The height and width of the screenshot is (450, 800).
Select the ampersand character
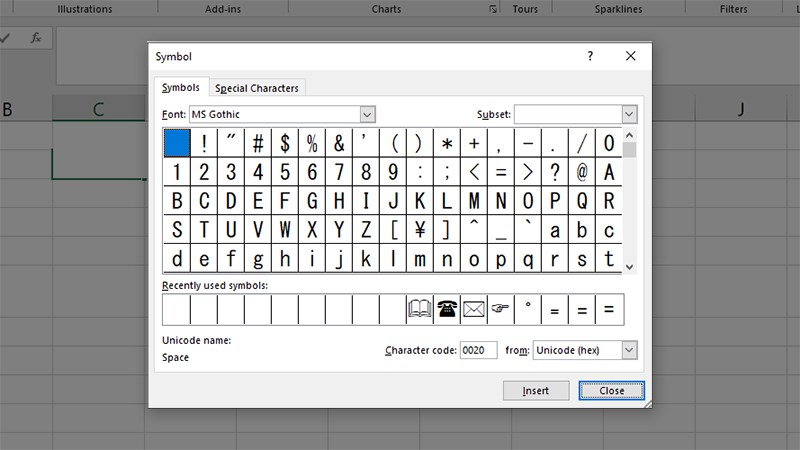(x=339, y=143)
